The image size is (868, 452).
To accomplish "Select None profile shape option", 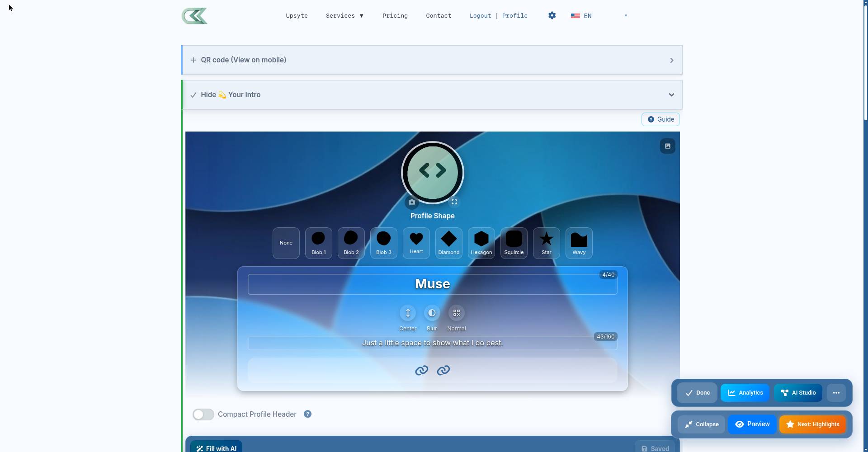I will pos(286,243).
